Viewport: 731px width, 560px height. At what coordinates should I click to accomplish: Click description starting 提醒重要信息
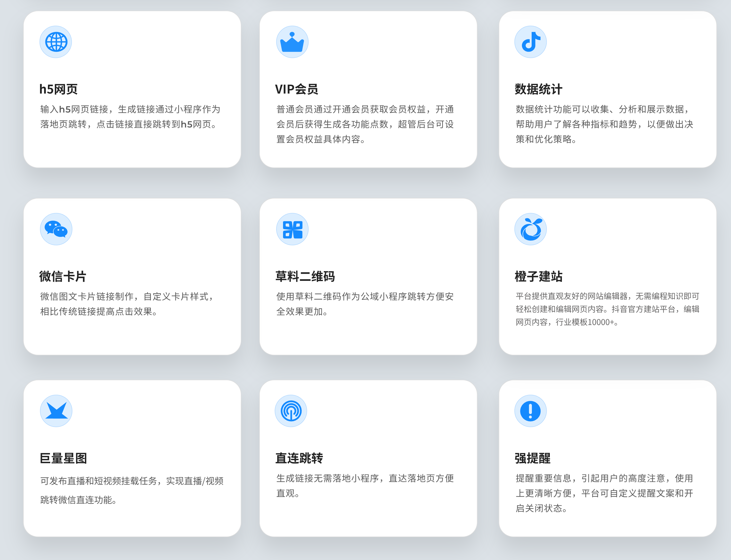pos(604,493)
